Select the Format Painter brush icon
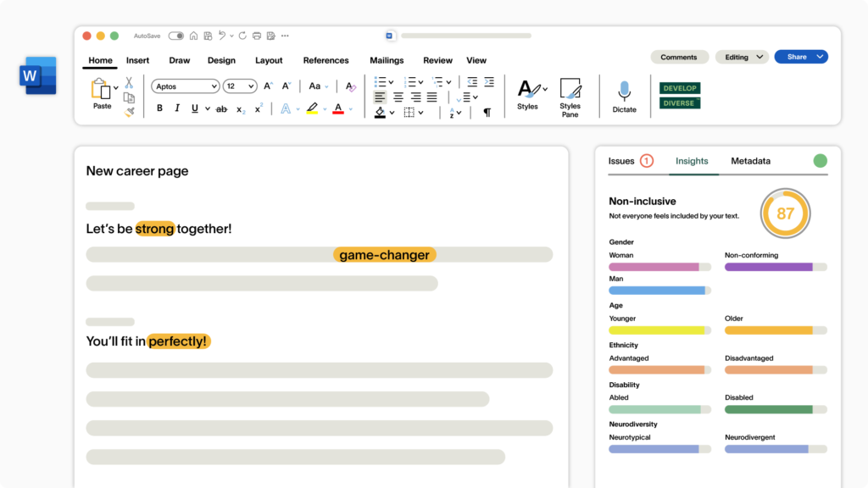 pyautogui.click(x=129, y=112)
